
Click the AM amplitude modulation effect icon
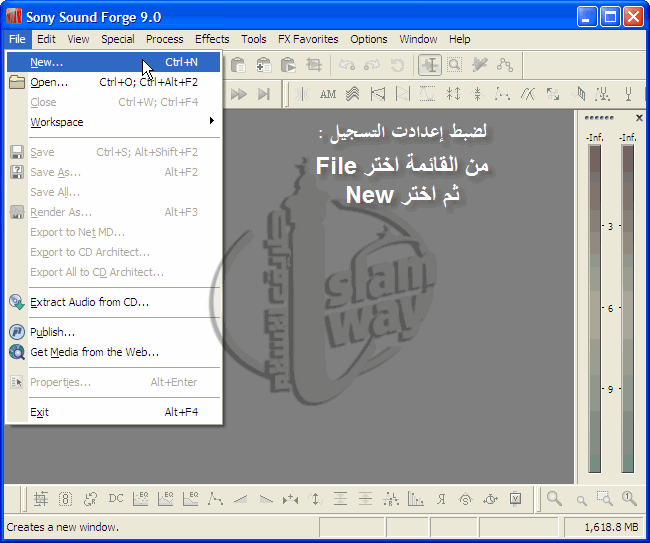tap(328, 94)
